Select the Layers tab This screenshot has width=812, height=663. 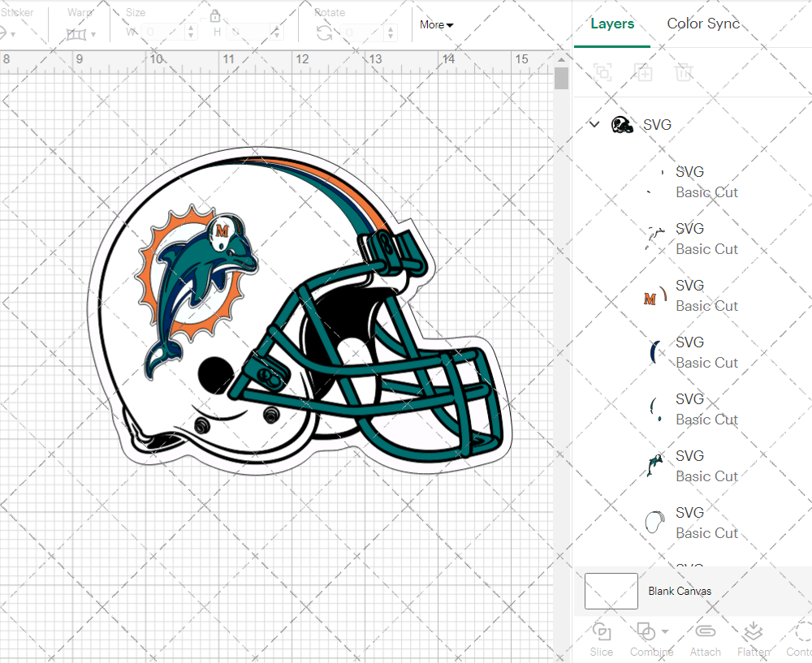pos(612,24)
